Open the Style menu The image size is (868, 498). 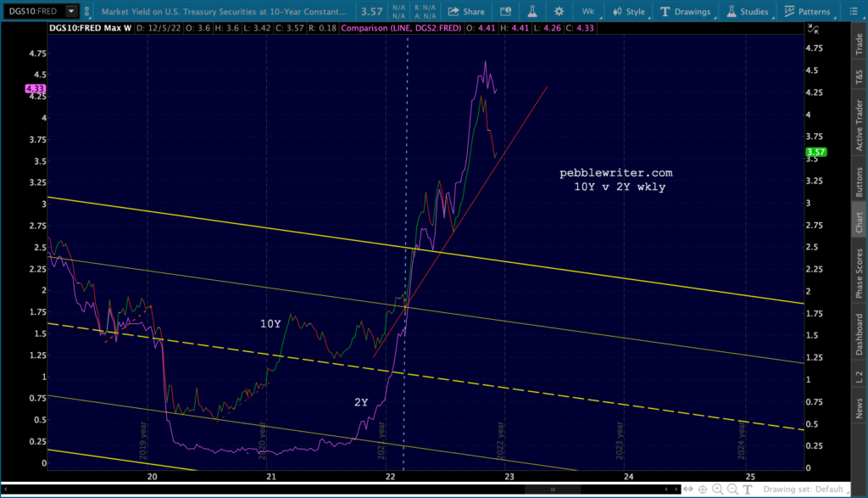[x=628, y=11]
